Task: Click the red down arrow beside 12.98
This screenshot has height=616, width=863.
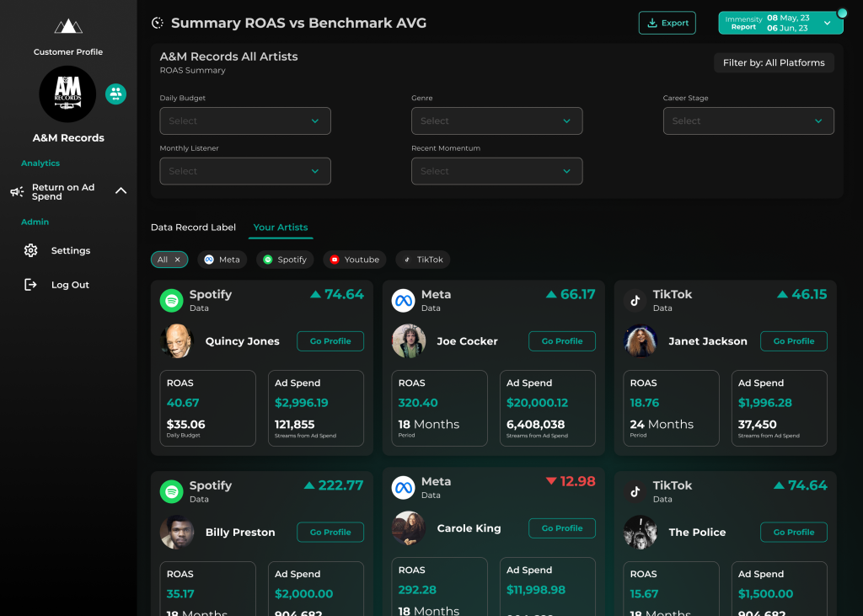Action: pyautogui.click(x=551, y=481)
